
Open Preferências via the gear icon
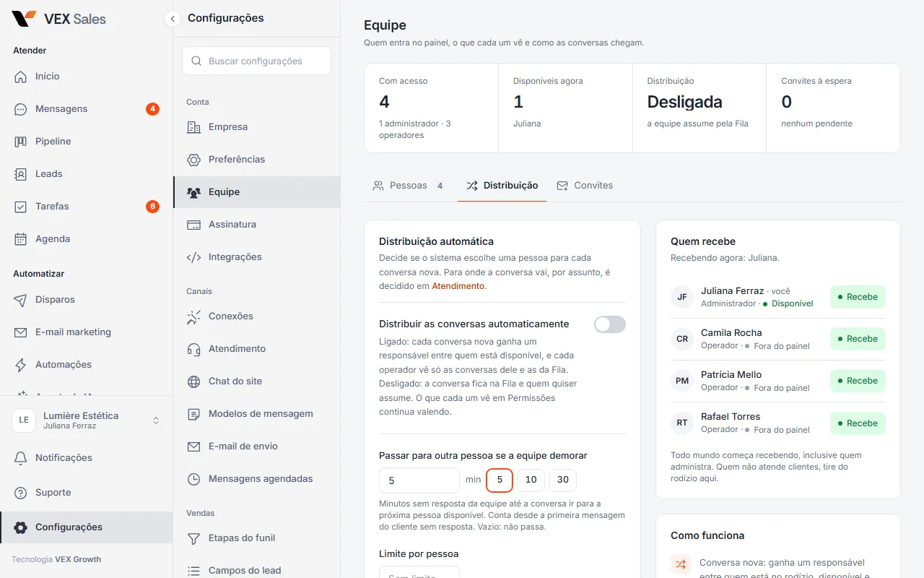coord(193,160)
